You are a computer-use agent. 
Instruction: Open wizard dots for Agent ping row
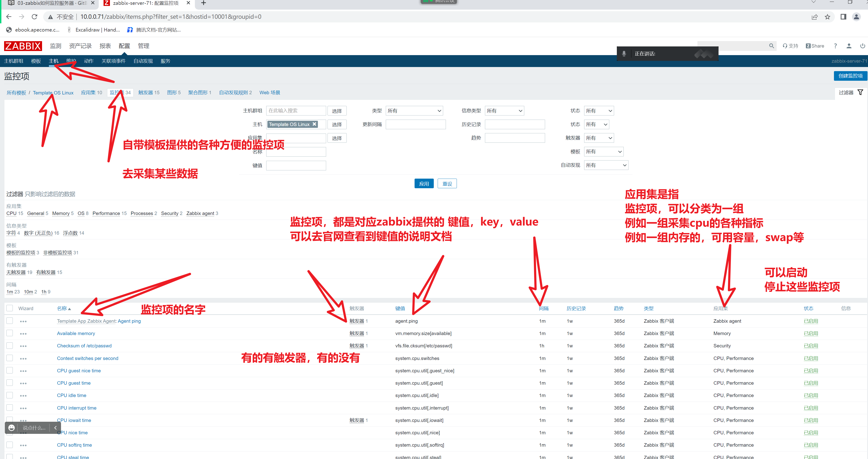23,321
